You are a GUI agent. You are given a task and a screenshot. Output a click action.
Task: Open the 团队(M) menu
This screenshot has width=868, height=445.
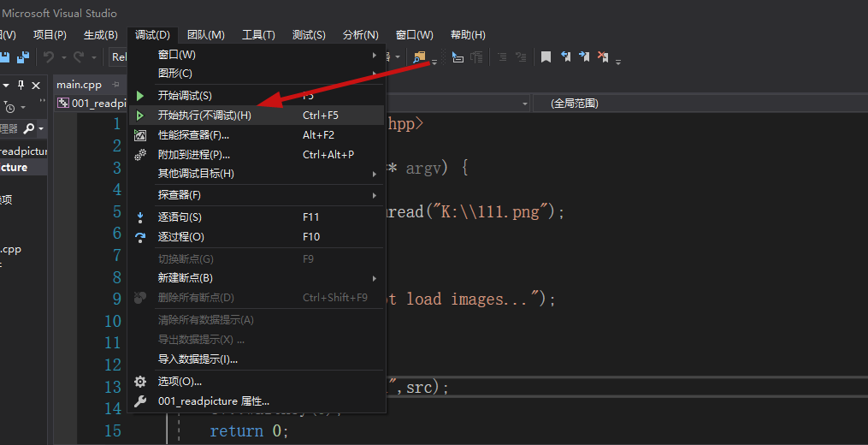click(206, 35)
